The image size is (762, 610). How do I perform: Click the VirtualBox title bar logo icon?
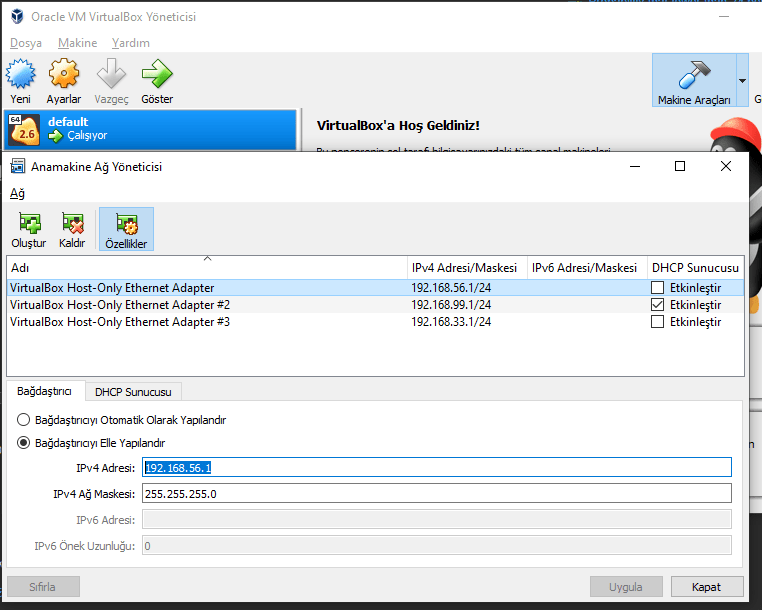click(17, 16)
